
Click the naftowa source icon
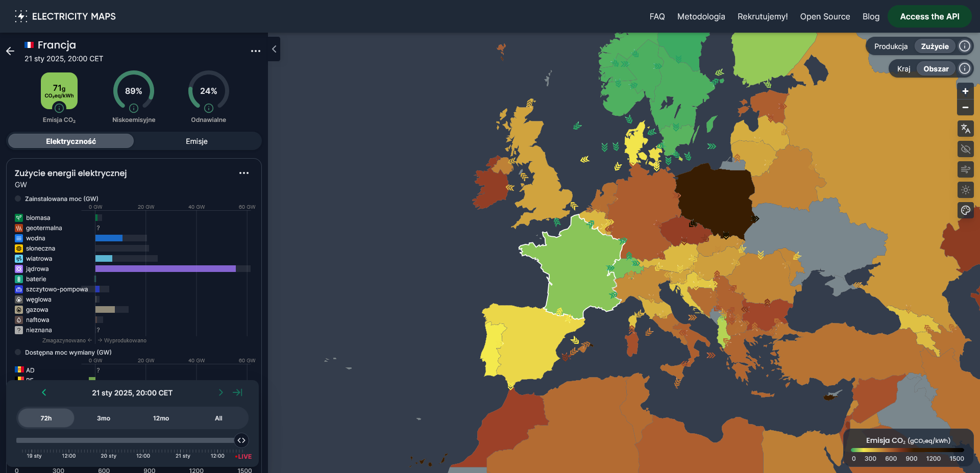pyautogui.click(x=19, y=320)
